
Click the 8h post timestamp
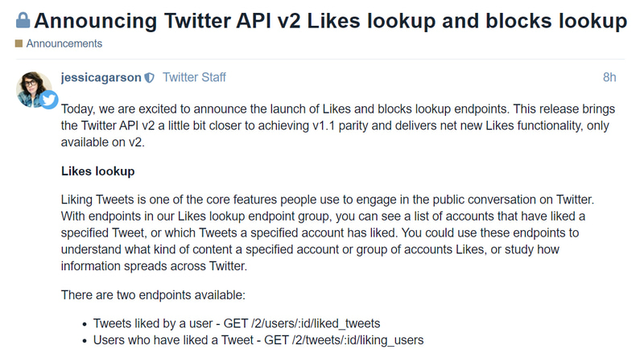tap(609, 78)
